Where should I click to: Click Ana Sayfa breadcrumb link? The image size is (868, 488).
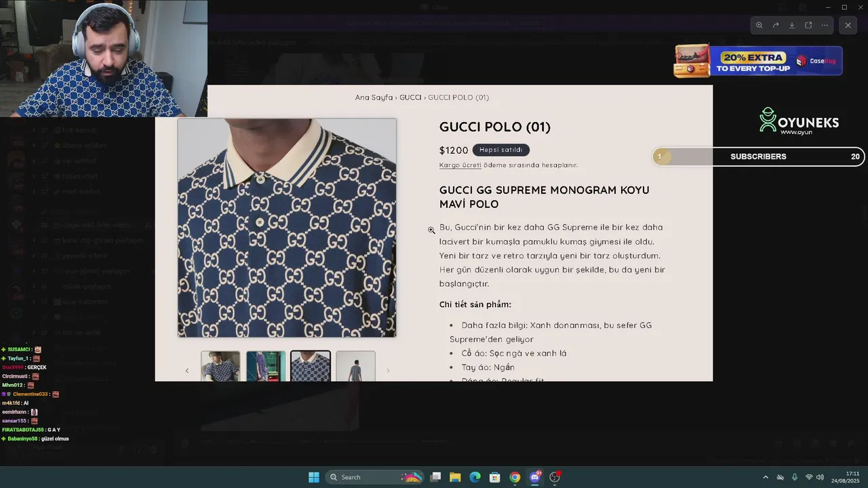click(374, 98)
